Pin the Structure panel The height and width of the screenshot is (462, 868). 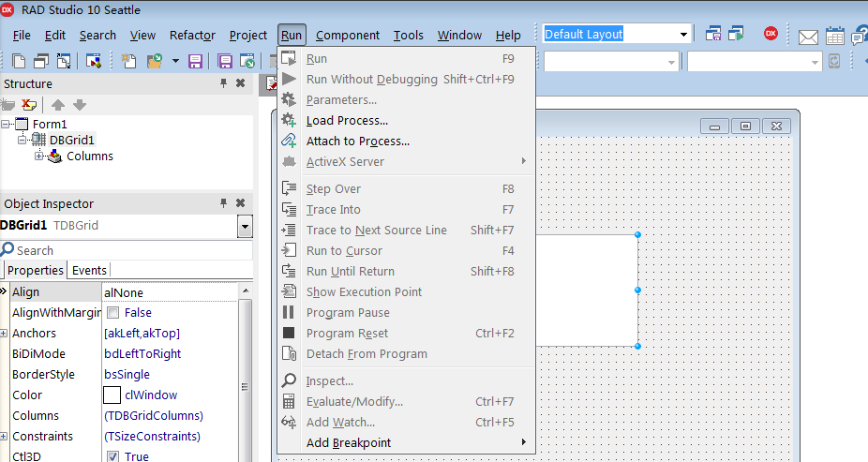pos(224,83)
